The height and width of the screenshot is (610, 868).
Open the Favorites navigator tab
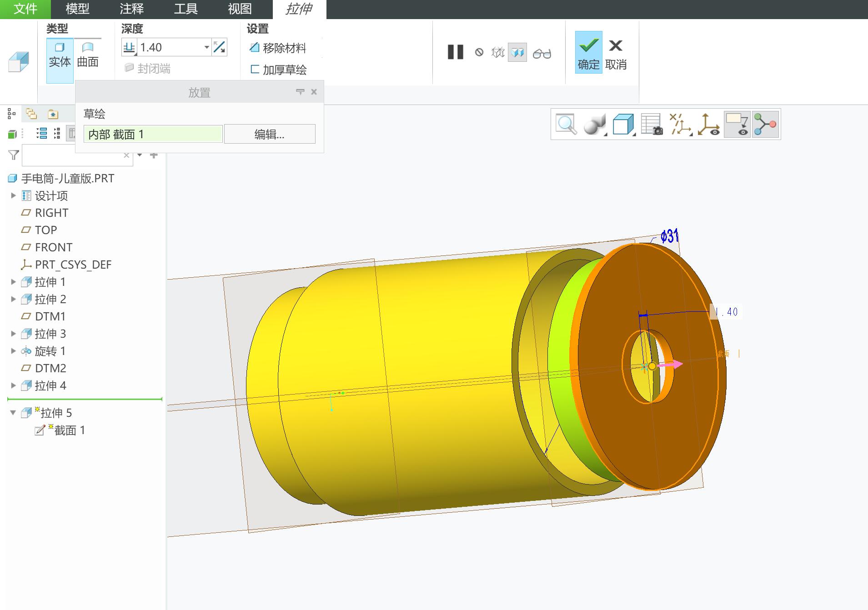pos(53,114)
